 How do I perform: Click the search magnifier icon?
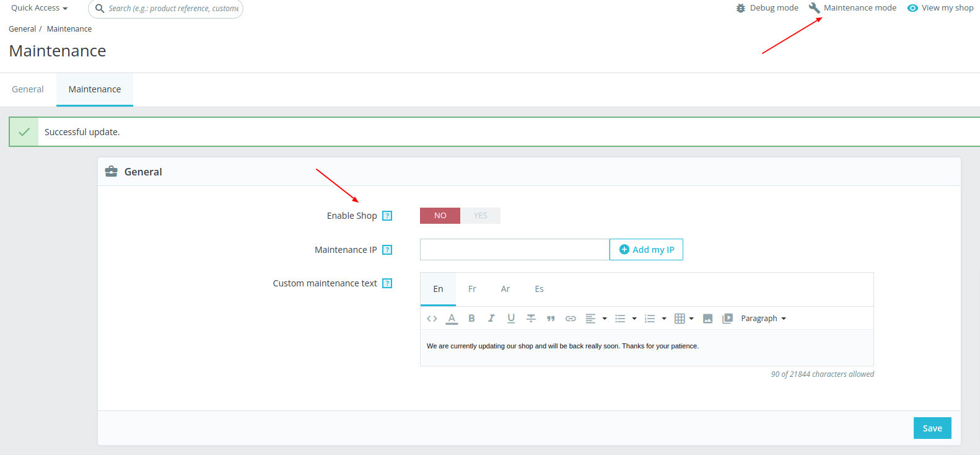100,9
